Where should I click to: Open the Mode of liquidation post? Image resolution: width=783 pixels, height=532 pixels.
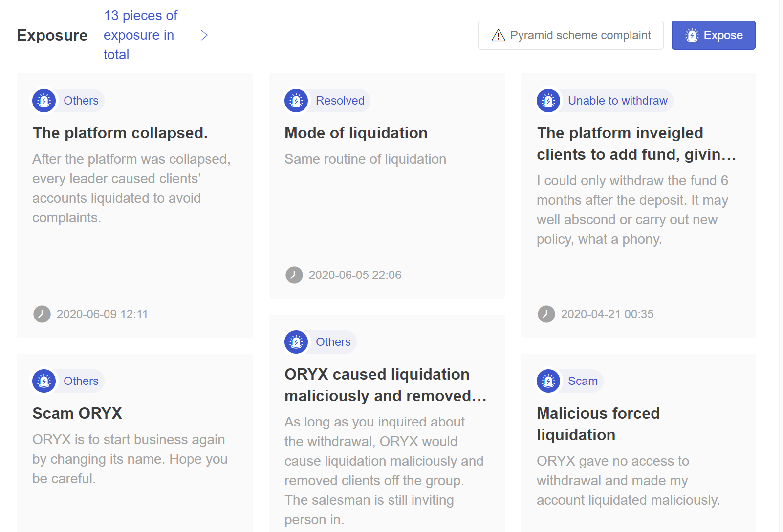click(356, 133)
